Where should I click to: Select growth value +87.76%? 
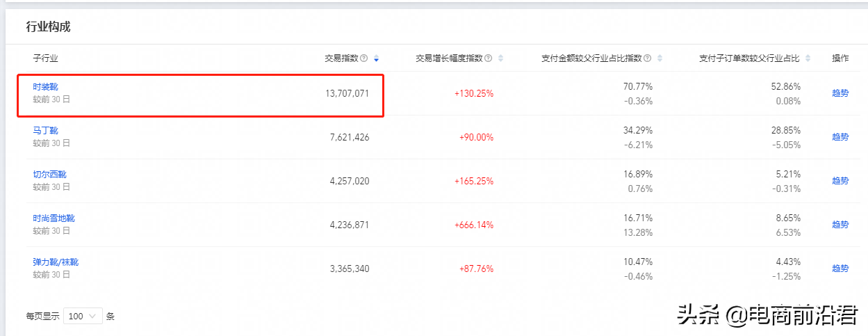(x=476, y=269)
